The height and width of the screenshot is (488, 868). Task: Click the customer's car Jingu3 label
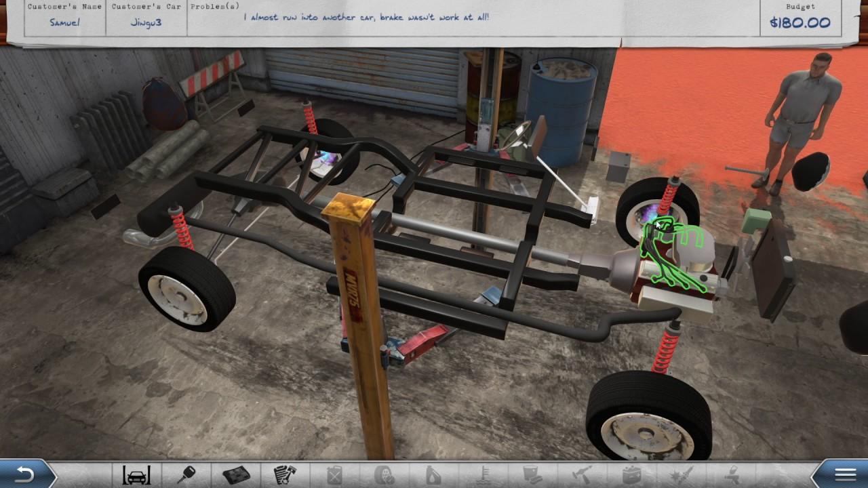(146, 22)
